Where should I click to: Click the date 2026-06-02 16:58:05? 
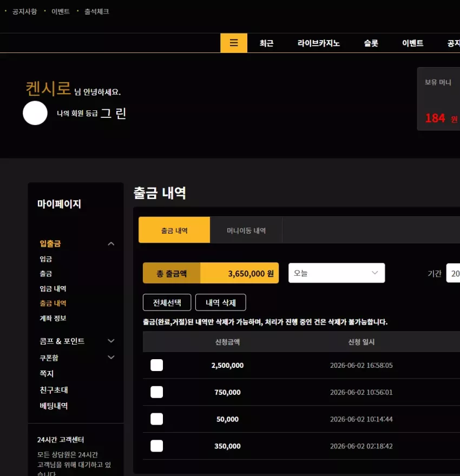point(362,365)
